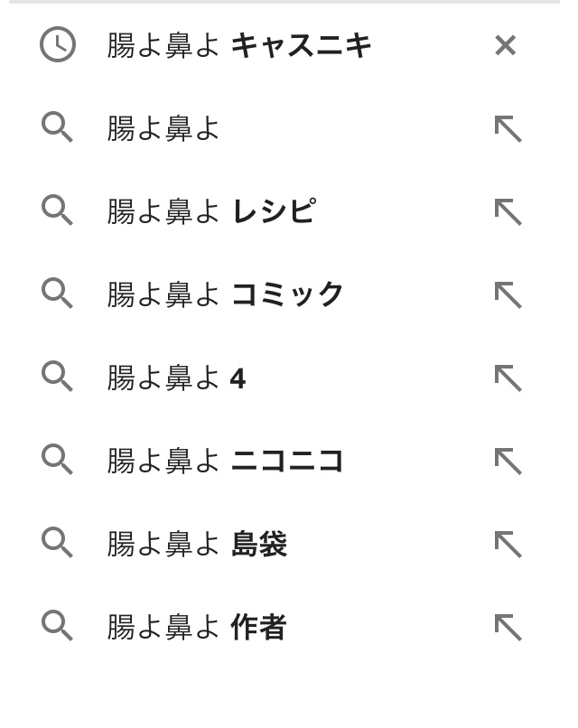
Task: Click search icon beside コミック suggestion
Action: pyautogui.click(x=58, y=294)
